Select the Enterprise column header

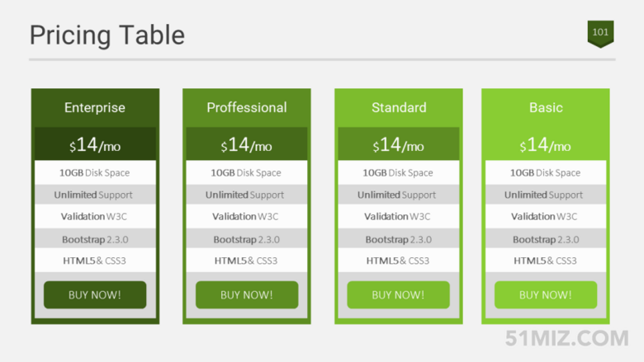95,108
